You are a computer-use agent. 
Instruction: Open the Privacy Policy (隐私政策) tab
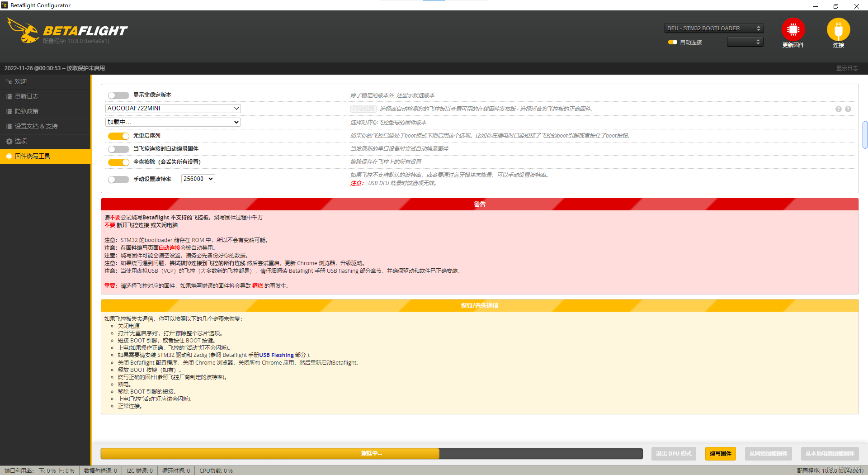pos(45,111)
